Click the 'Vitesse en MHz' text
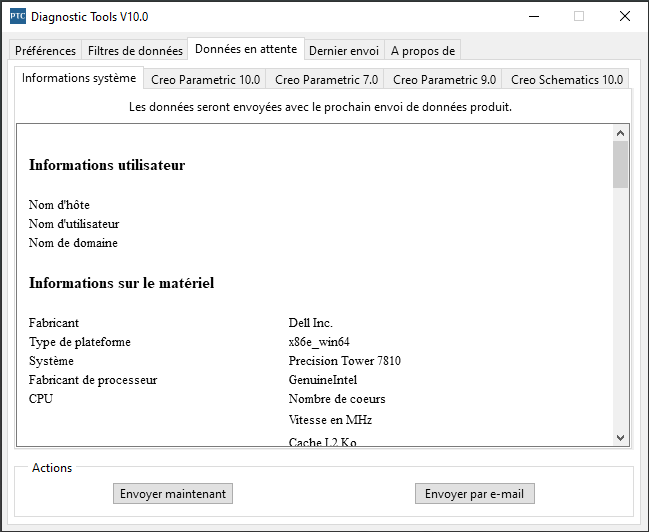Viewport: 649px width, 532px height. [x=330, y=420]
